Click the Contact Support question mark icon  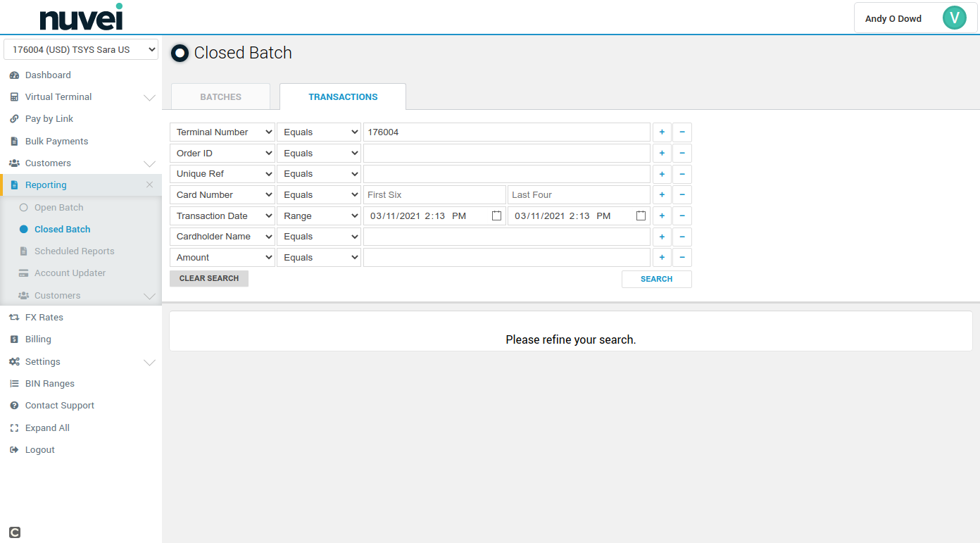14,406
